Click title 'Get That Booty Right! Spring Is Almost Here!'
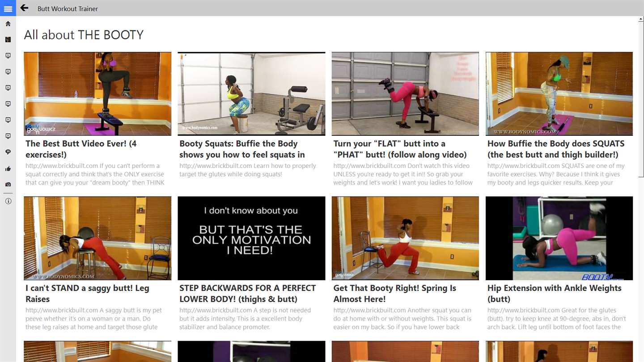Image resolution: width=644 pixels, height=362 pixels. 395,294
